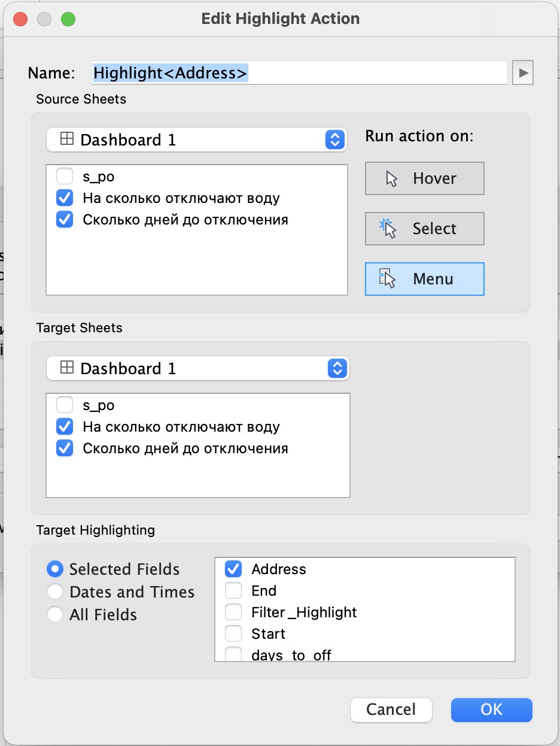Screen dimensions: 560x746
Task: Choose the All Fields radio option
Action: pos(55,615)
